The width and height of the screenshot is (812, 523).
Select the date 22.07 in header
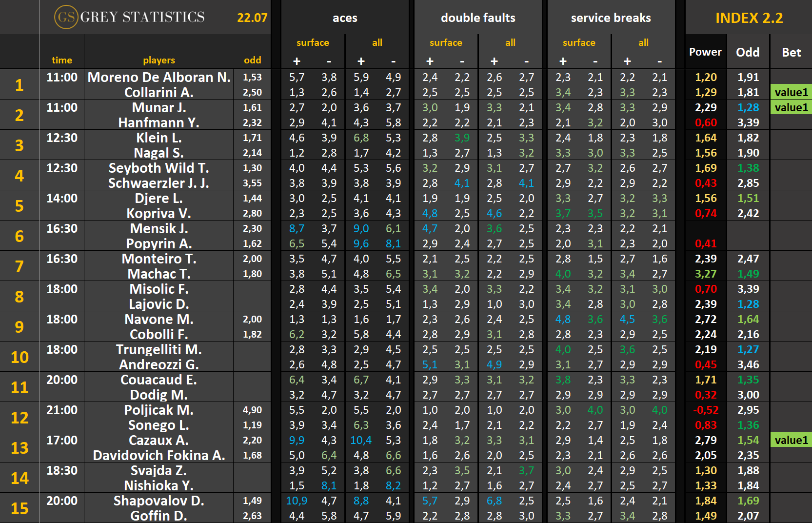click(x=252, y=18)
